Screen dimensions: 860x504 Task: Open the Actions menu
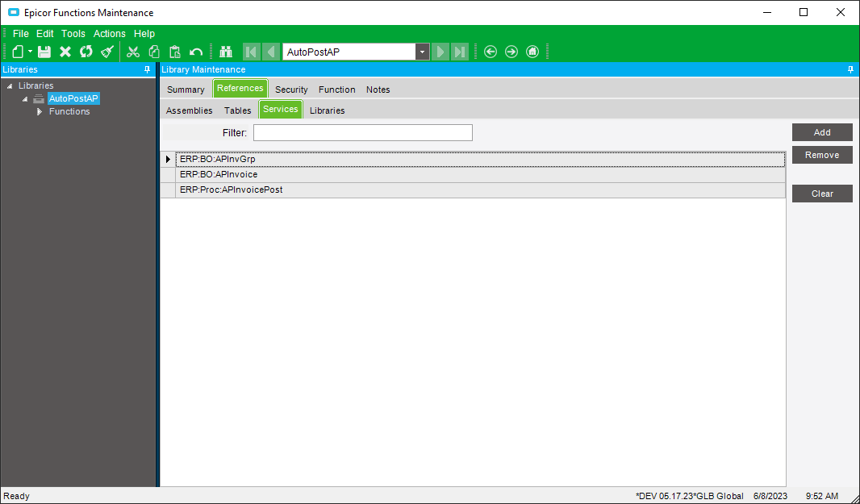click(x=109, y=33)
